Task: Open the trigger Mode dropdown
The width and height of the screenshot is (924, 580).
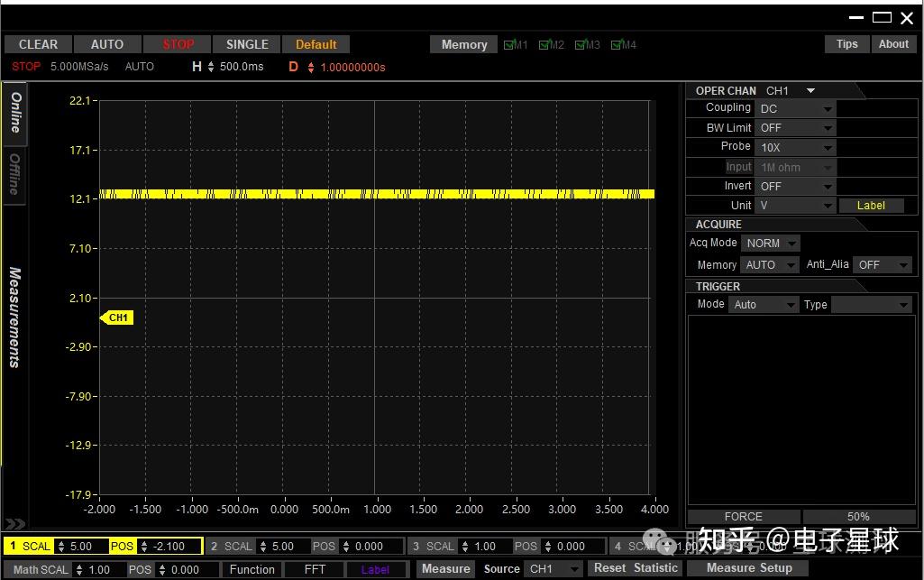Action: point(763,305)
